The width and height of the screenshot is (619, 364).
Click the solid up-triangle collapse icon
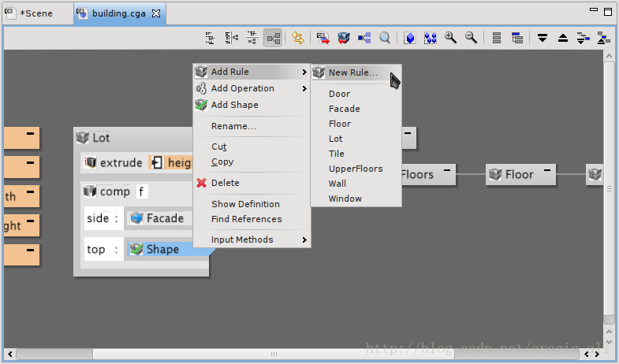(x=563, y=38)
